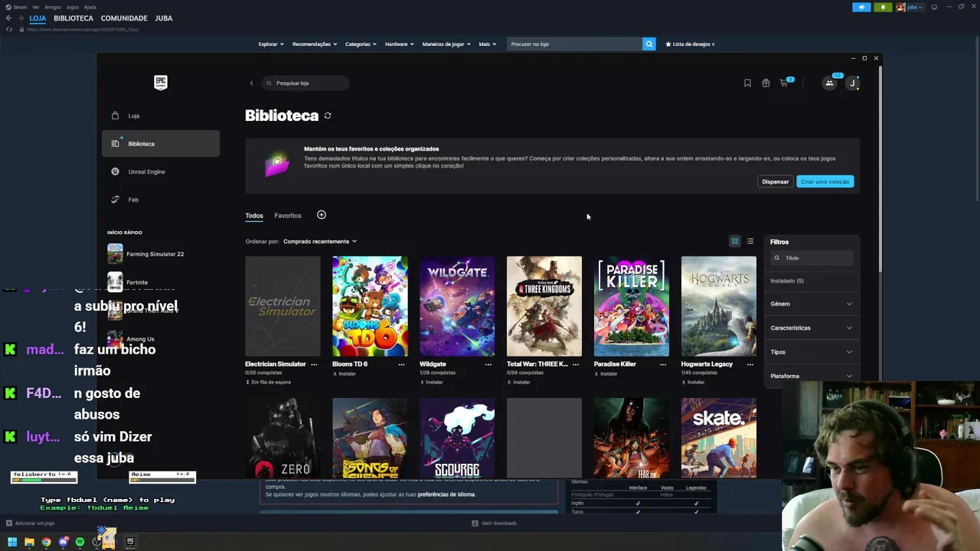
Task: Click the Epic Games logo
Action: coord(161,83)
